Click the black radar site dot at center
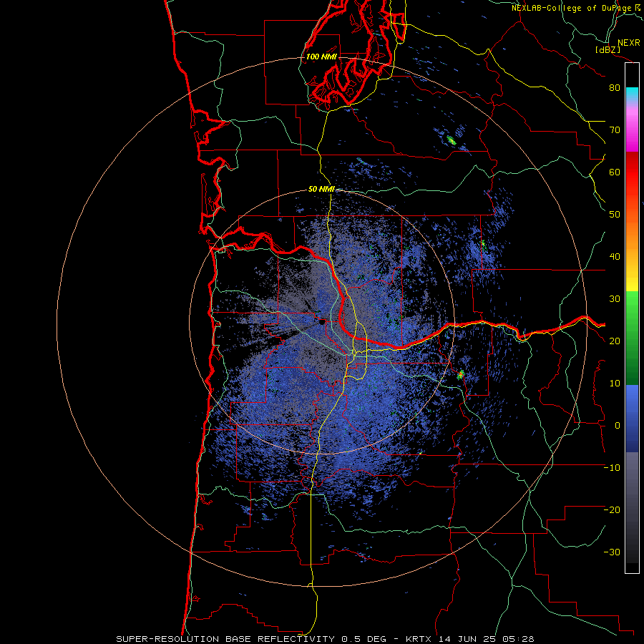 tap(321, 323)
